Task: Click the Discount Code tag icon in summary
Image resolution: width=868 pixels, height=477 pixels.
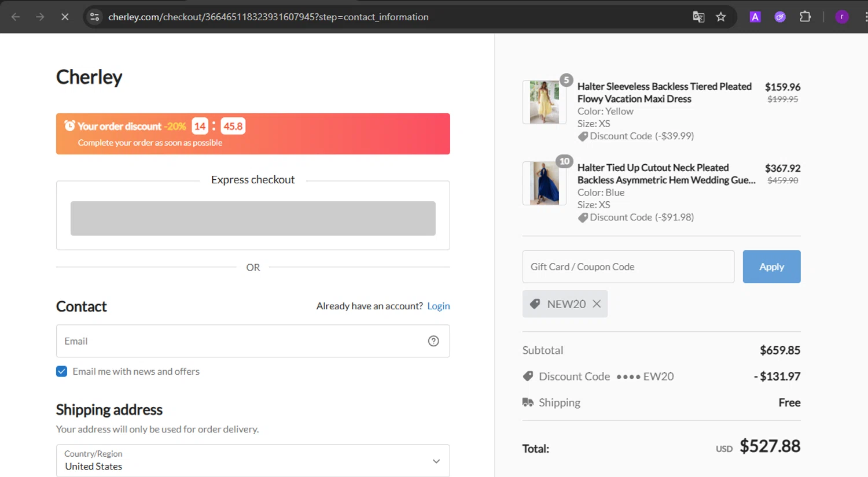Action: 528,376
